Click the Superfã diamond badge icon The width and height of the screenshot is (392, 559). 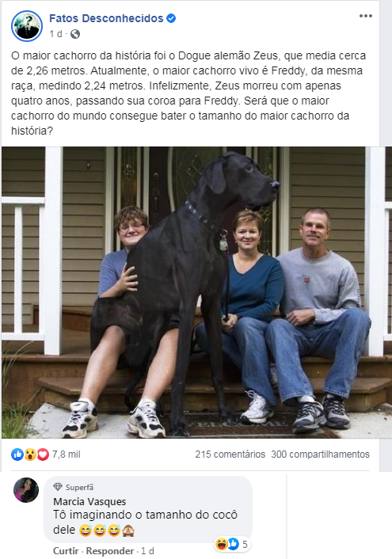(58, 487)
